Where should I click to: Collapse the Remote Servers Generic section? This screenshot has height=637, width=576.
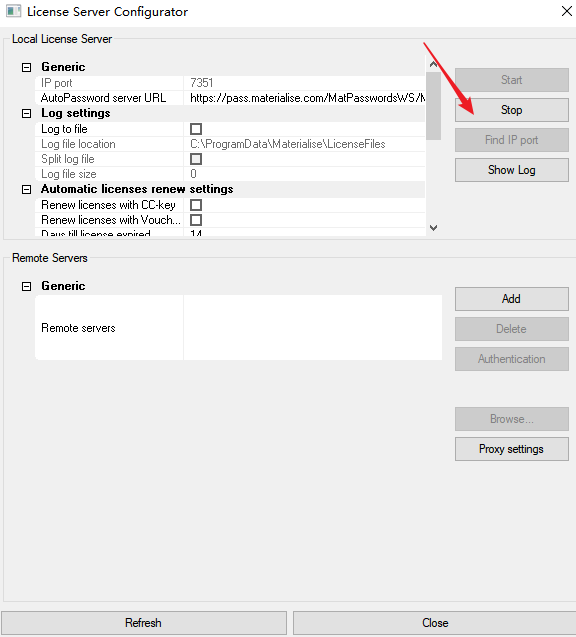pyautogui.click(x=26, y=286)
